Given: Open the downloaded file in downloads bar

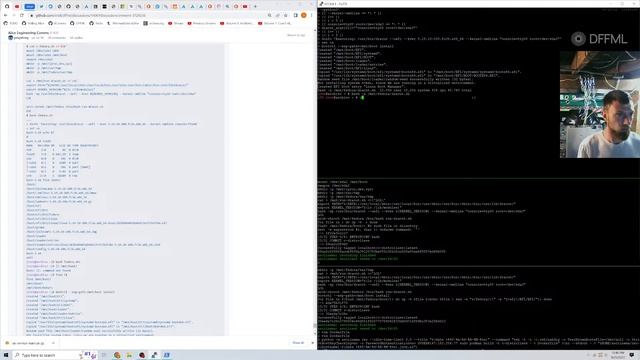Looking at the screenshot, I should [24, 343].
